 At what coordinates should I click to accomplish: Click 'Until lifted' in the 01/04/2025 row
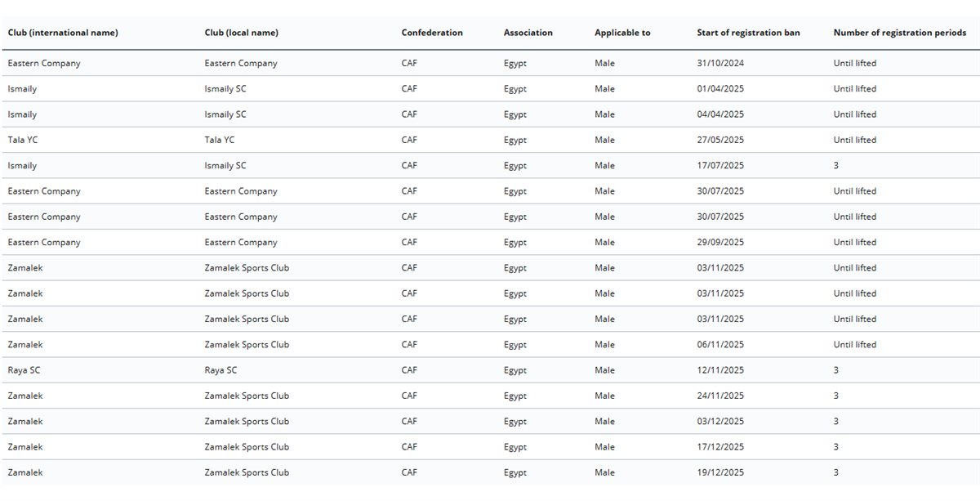(855, 88)
